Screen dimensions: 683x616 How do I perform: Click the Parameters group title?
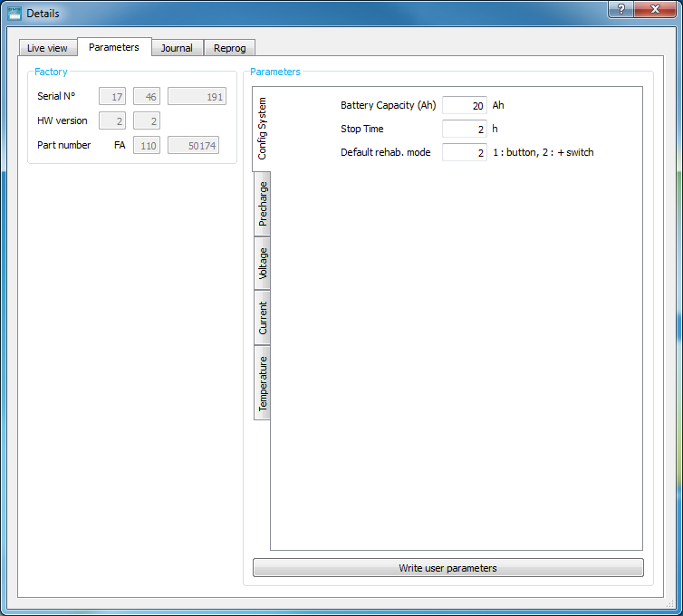coord(275,72)
